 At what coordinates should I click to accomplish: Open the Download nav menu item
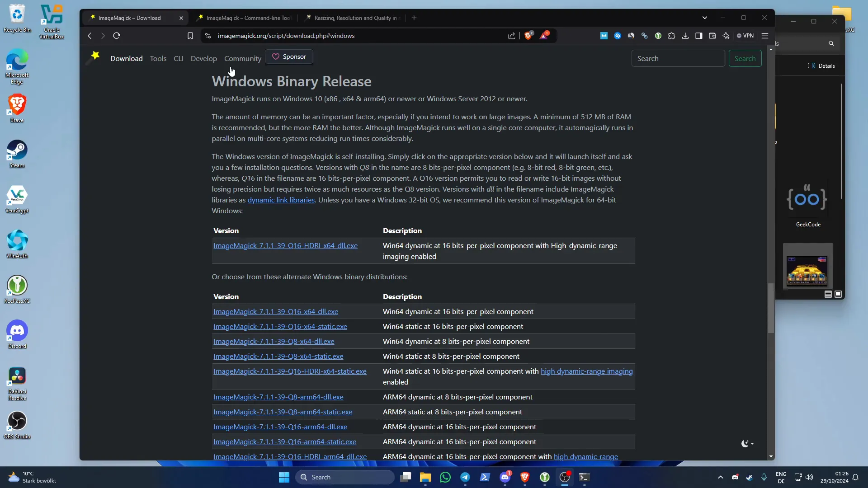coord(127,59)
